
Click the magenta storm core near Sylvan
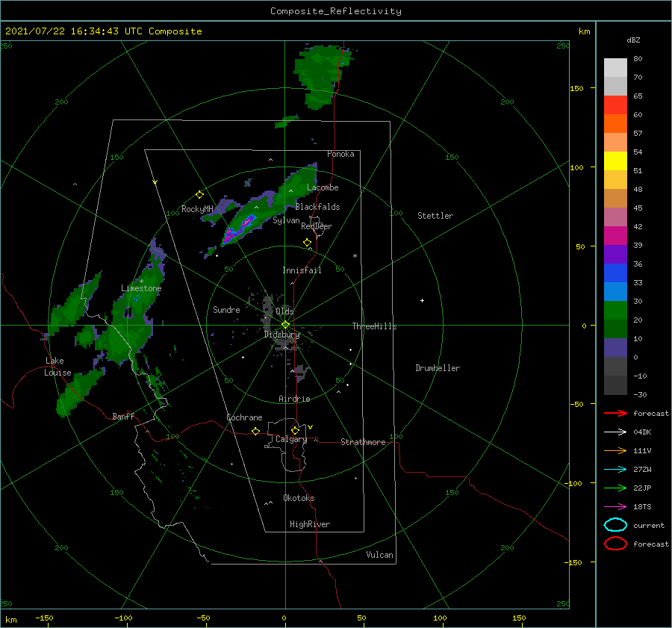tap(247, 222)
